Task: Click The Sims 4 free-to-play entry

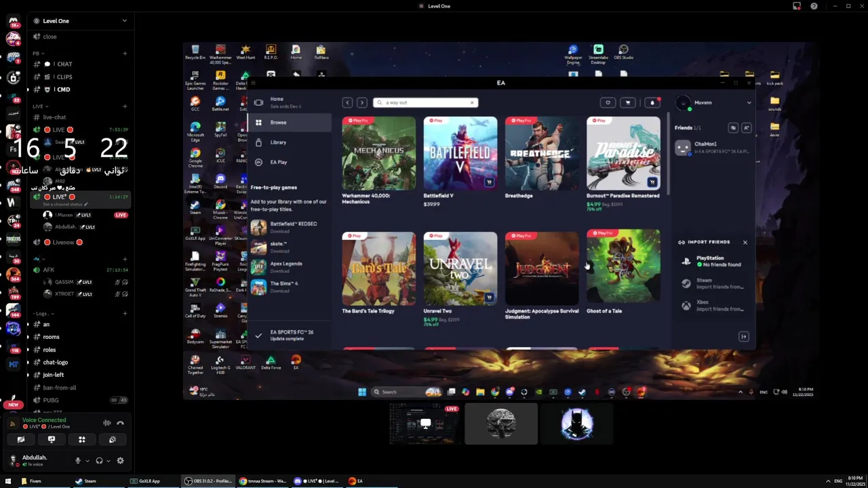Action: (x=290, y=287)
